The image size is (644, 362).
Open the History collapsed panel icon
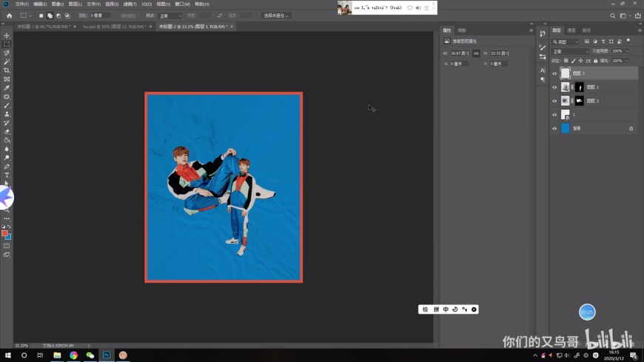coord(543,34)
